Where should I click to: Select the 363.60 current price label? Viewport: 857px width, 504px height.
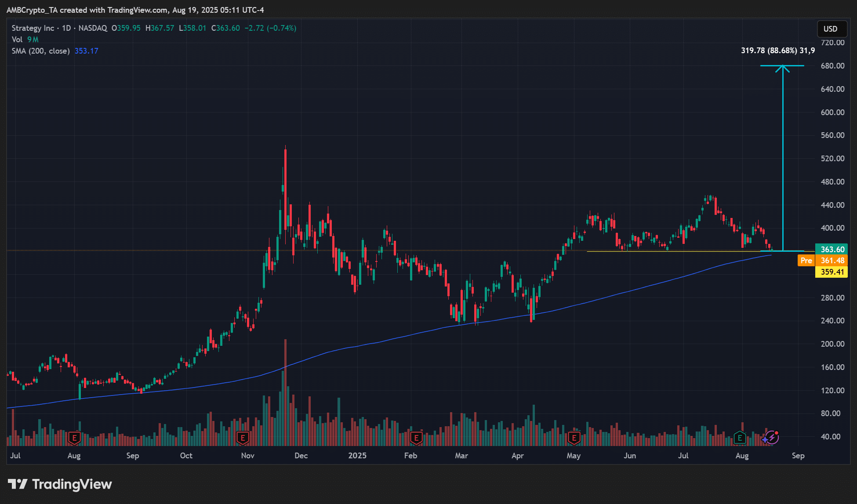tap(832, 249)
